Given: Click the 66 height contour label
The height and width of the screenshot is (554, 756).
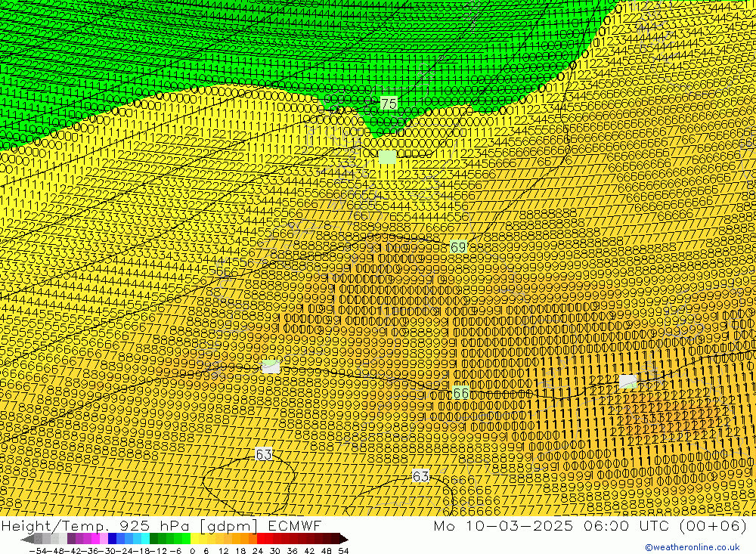Looking at the screenshot, I should click(x=461, y=393).
